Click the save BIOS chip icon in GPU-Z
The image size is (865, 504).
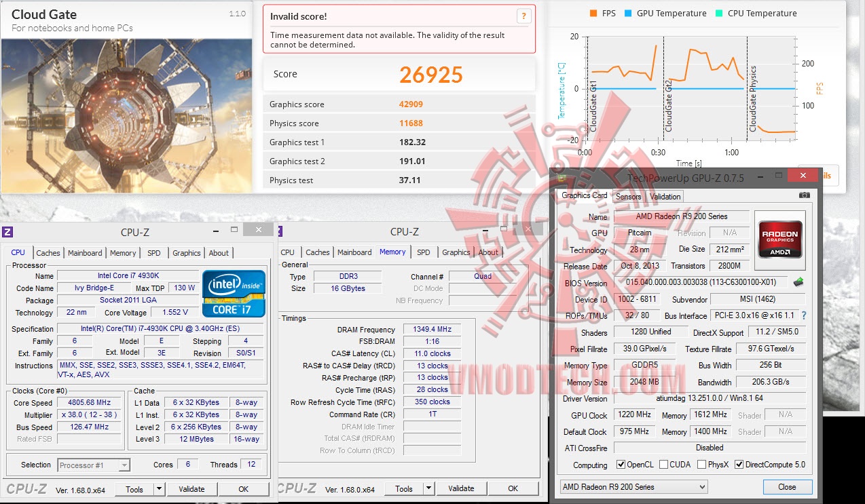(798, 282)
